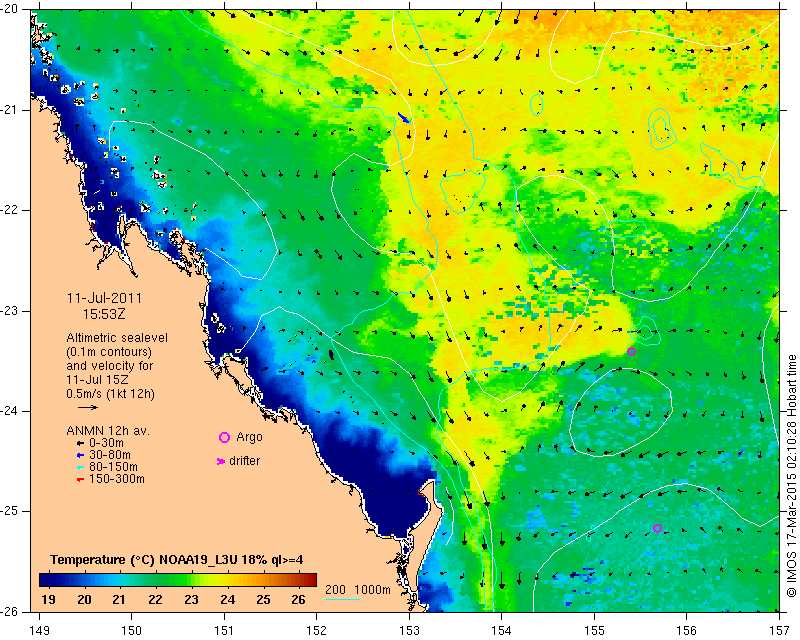Select the Argo float marker near -25.2 latitude
The height and width of the screenshot is (640, 800).
tap(657, 528)
